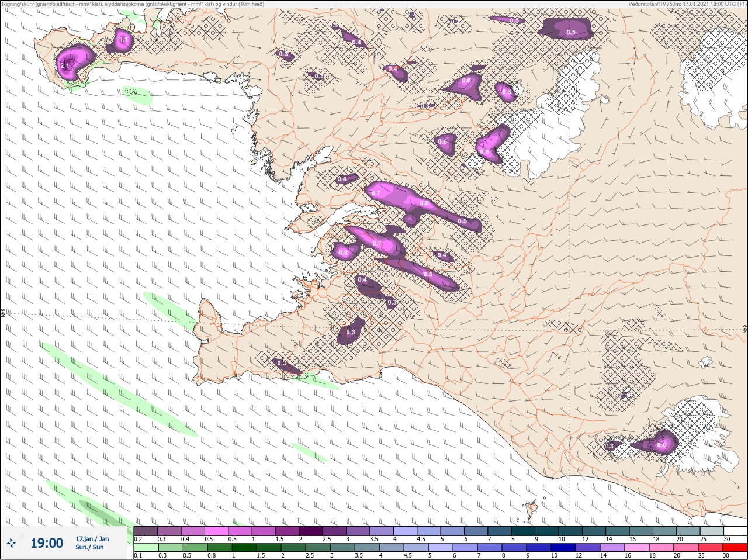This screenshot has height=560, width=748.
Task: Click the date text '17.jan./ Jan'
Action: click(x=92, y=539)
